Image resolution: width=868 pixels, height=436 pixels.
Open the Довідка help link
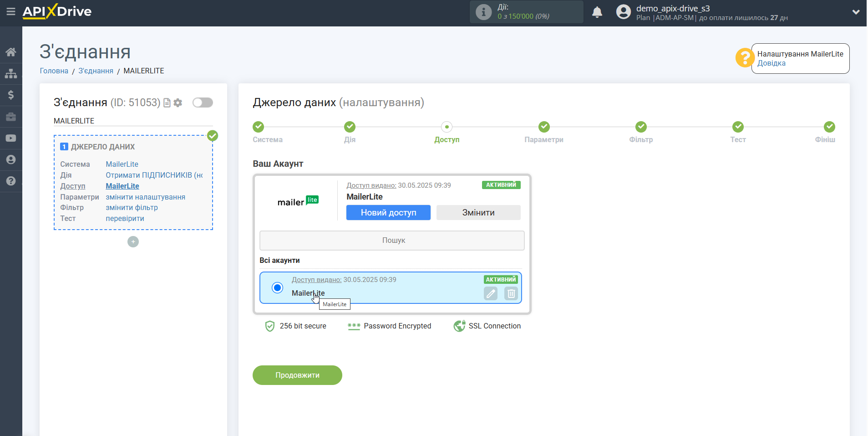click(772, 63)
